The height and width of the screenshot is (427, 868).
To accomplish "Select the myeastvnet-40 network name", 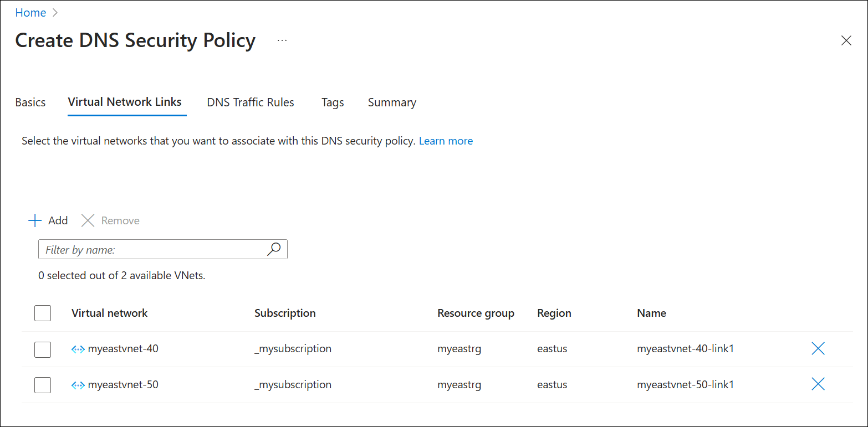I will coord(123,348).
